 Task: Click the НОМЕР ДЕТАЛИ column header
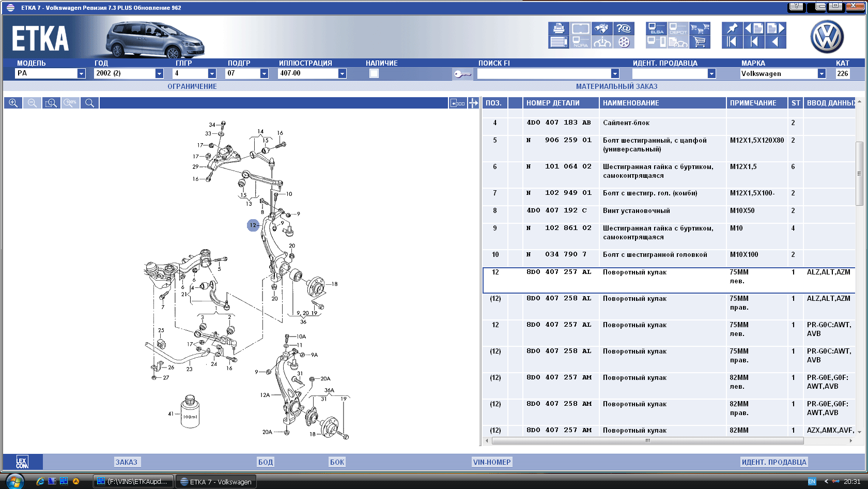point(561,103)
